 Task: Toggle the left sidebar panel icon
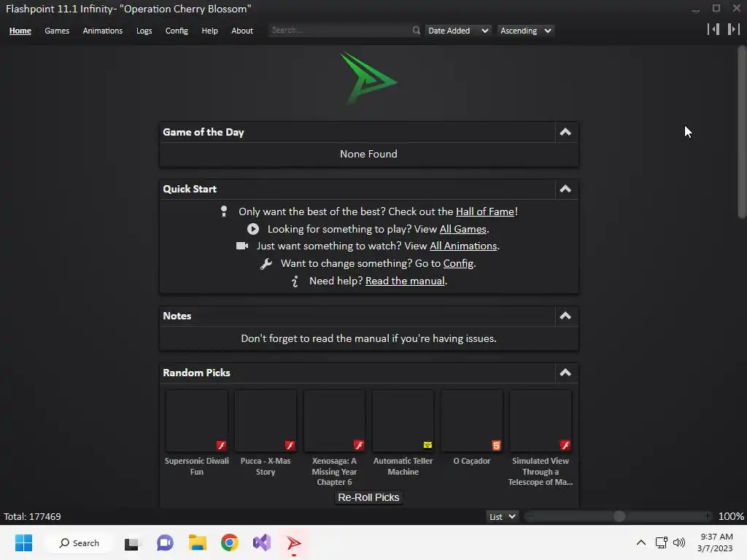point(713,29)
